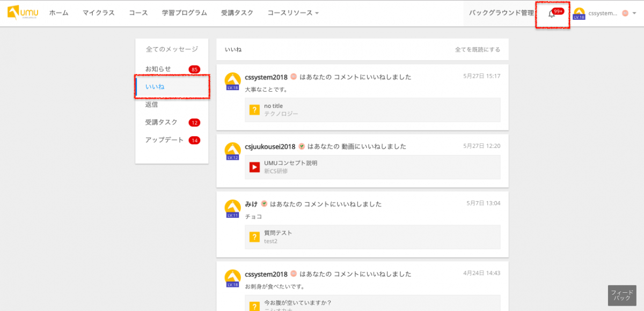
Task: Open バックグラウンド管理
Action: (501, 13)
